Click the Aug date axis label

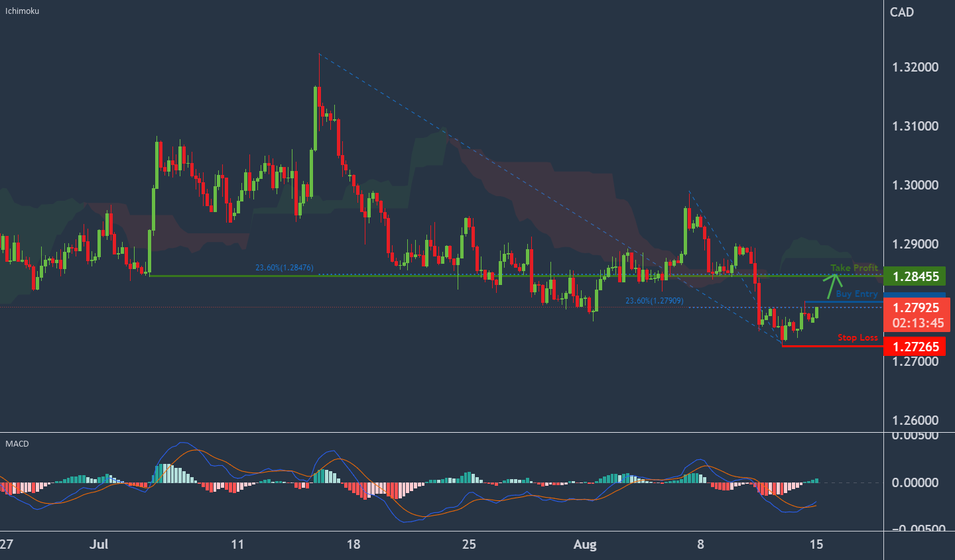pyautogui.click(x=585, y=544)
